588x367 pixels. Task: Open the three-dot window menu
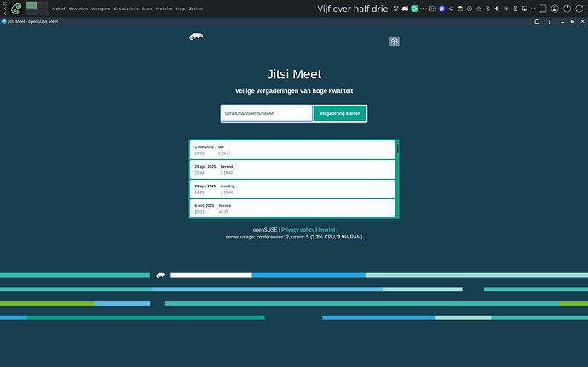tap(549, 22)
